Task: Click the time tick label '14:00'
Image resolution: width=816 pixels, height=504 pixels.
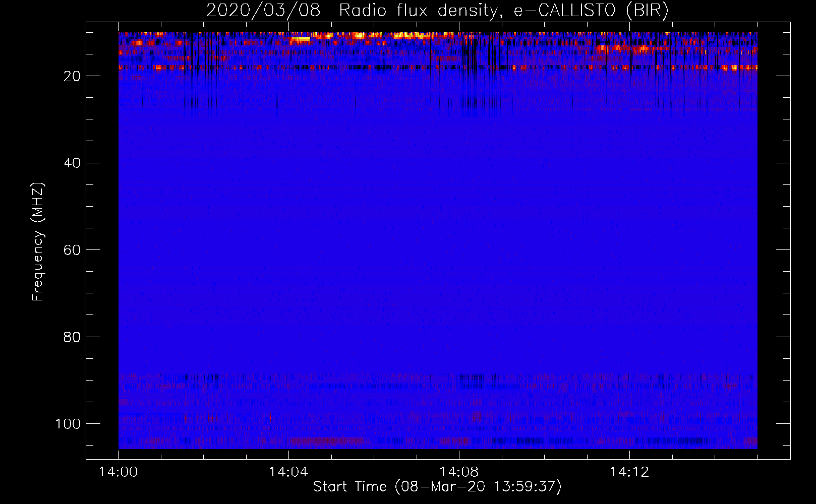Action: [118, 472]
